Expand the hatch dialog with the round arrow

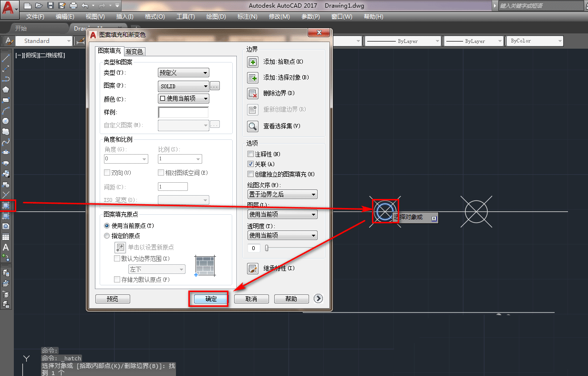click(319, 298)
